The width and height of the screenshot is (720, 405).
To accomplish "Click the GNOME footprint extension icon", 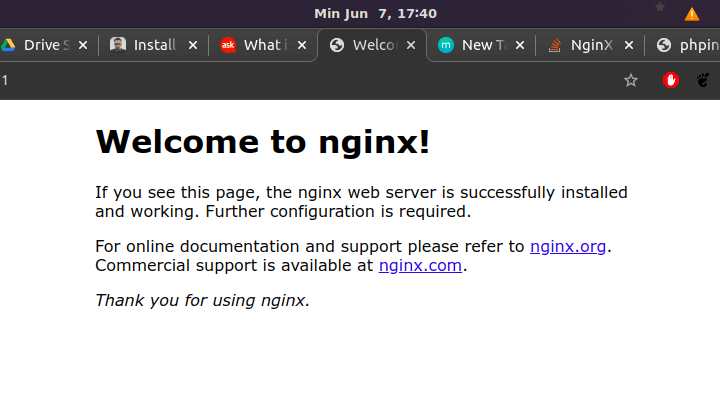I will (703, 80).
